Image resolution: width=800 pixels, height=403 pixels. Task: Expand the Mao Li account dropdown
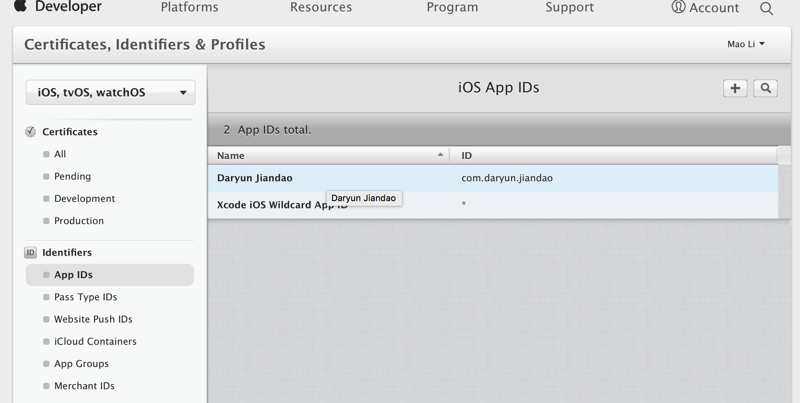click(746, 44)
